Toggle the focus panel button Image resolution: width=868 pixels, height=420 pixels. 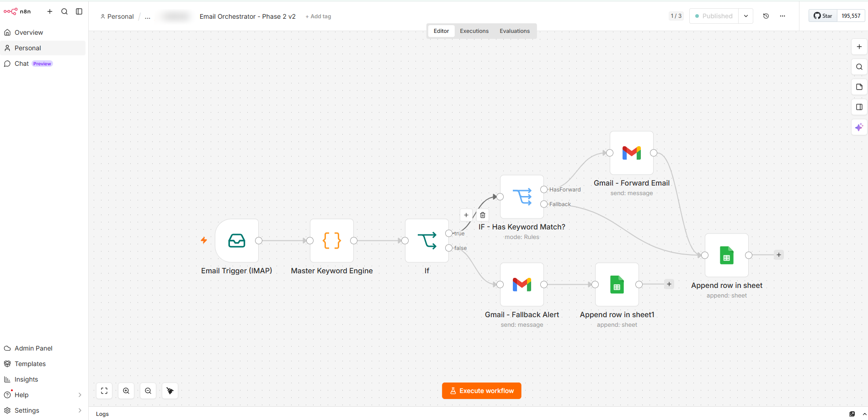click(859, 107)
